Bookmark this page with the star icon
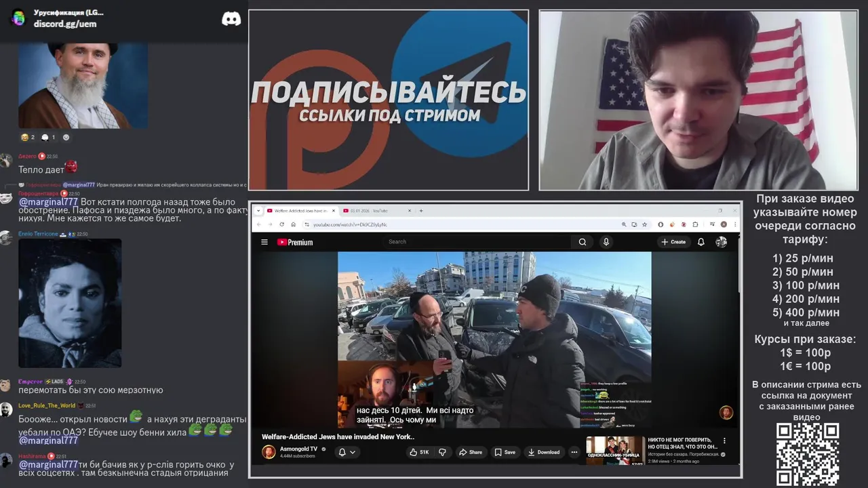Viewport: 868px width, 488px height. (x=644, y=224)
